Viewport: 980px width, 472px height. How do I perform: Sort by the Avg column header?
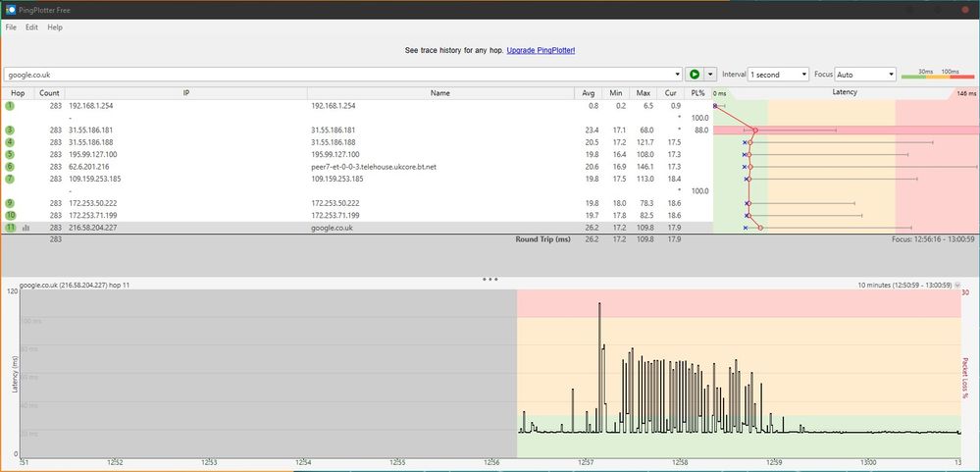(x=589, y=93)
